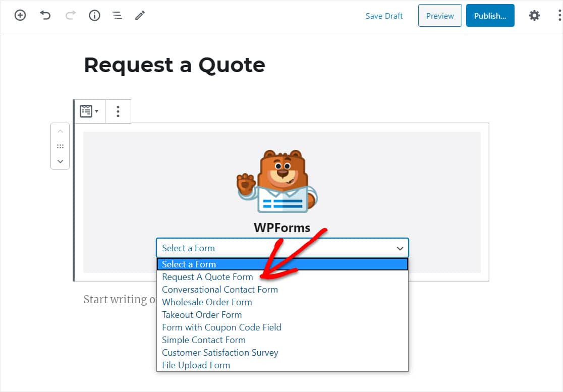Select File Upload Form option

282,365
